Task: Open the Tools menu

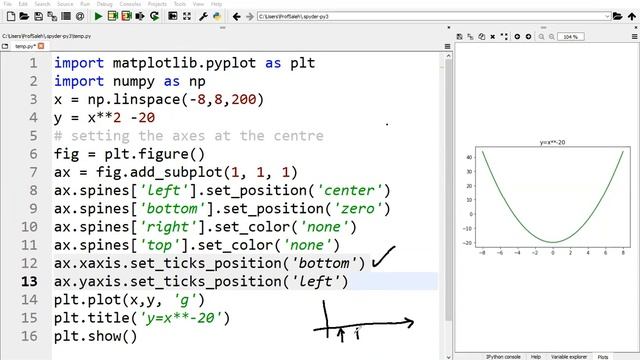Action: [x=180, y=4]
